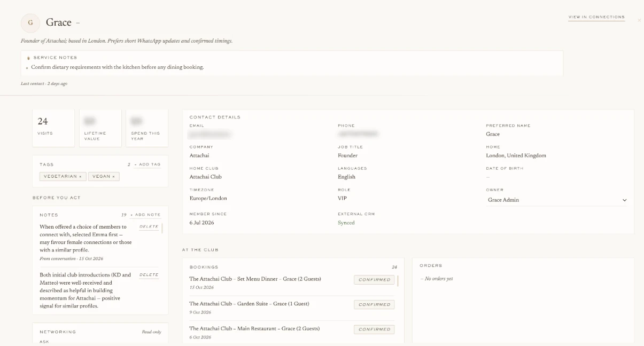This screenshot has height=346, width=644.
Task: Click the Member Since date '6 Jul 2026'
Action: [x=201, y=223]
